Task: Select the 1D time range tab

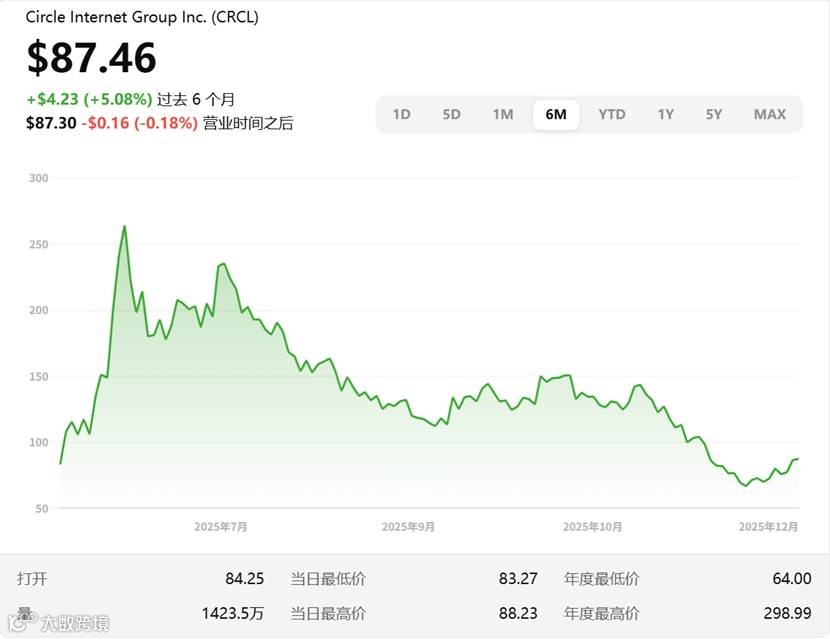Action: [x=402, y=114]
